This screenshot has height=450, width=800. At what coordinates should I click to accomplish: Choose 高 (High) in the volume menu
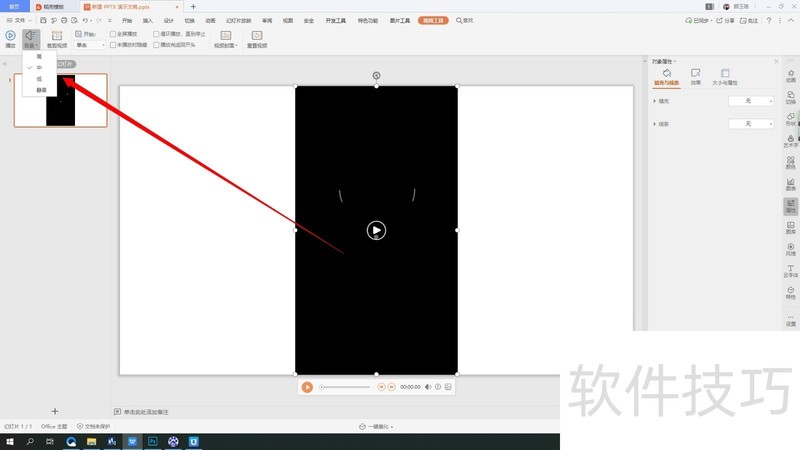tap(40, 56)
